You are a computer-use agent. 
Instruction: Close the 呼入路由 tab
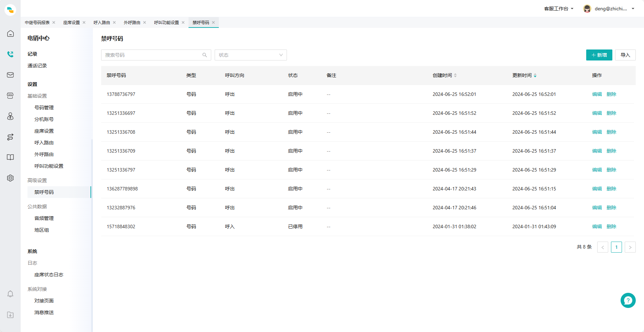click(114, 22)
